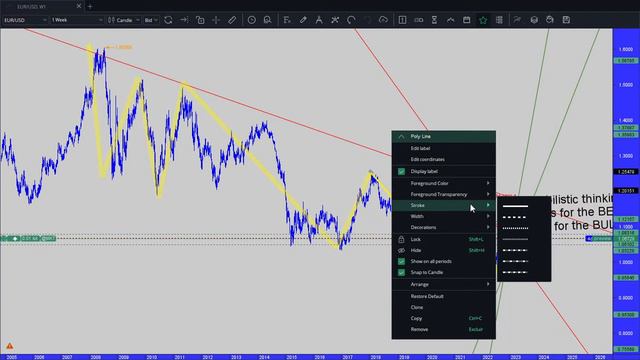Viewport: 640px width, 360px height.
Task: Open the calendar icon in toolbar
Action: (x=467, y=20)
